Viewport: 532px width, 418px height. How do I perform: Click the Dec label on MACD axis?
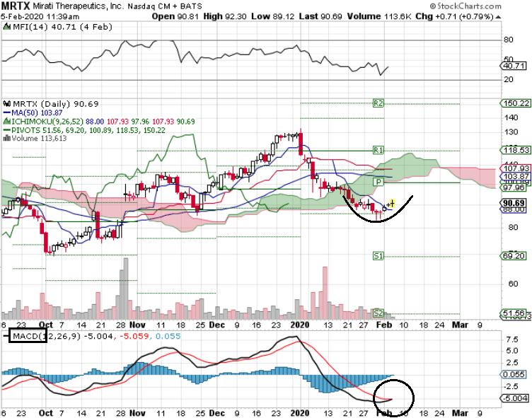point(216,413)
